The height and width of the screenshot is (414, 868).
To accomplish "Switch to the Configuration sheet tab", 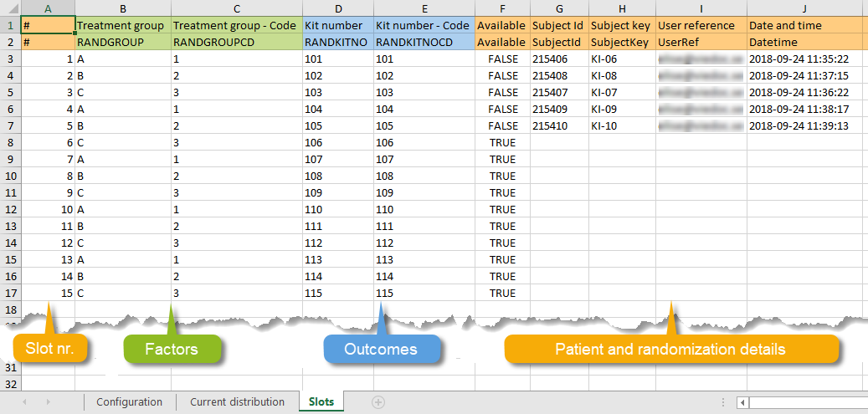I will (129, 402).
